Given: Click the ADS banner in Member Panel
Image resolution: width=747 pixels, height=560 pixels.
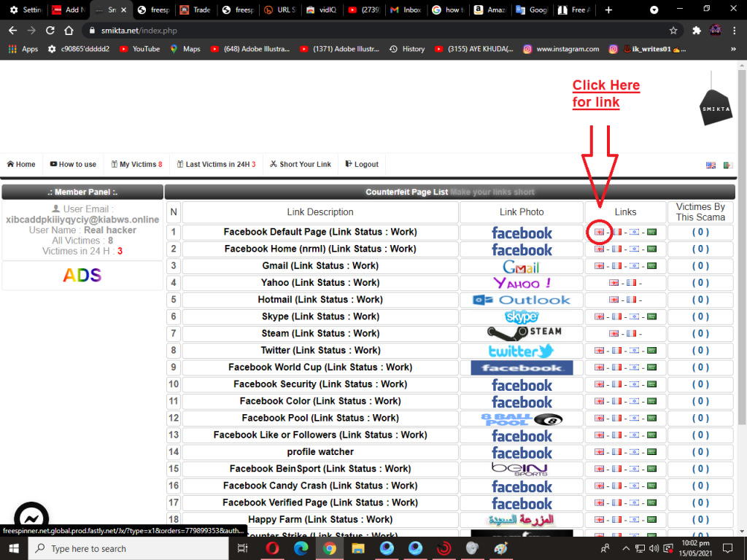Looking at the screenshot, I should (82, 275).
